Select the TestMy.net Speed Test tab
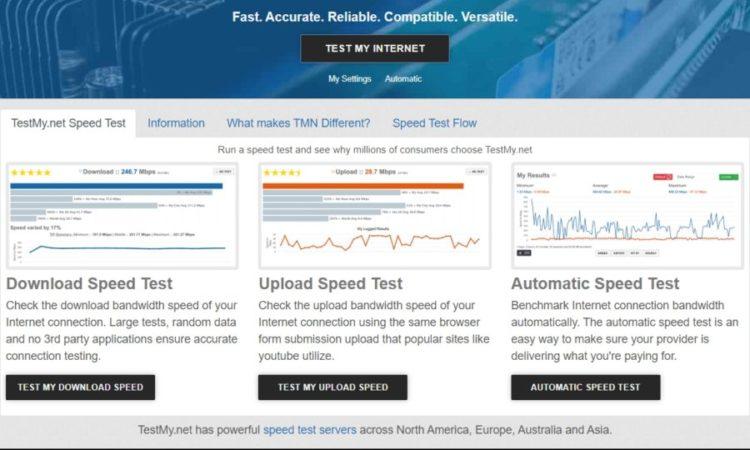 [68, 123]
